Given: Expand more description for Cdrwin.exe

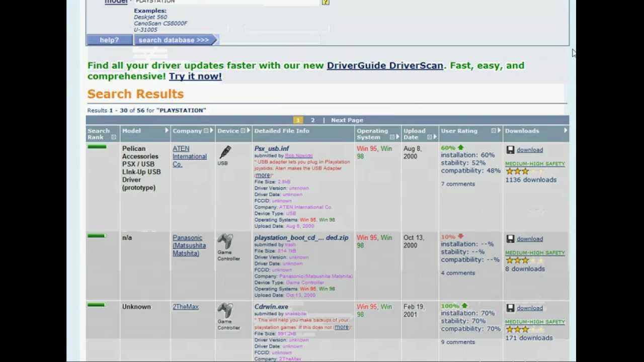Looking at the screenshot, I should pyautogui.click(x=341, y=327).
